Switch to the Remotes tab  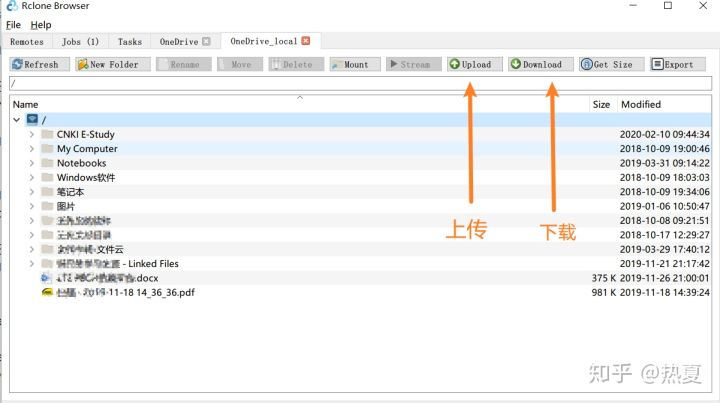(27, 42)
